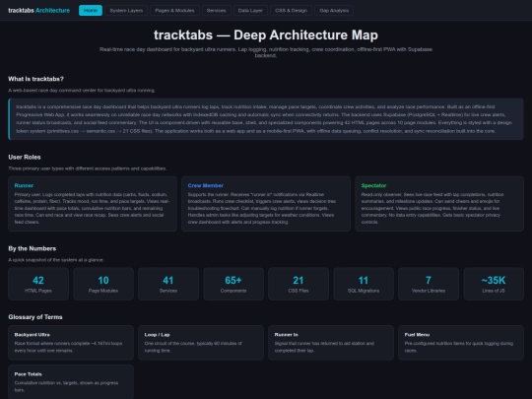Select the Crew Member role card

tap(266, 204)
